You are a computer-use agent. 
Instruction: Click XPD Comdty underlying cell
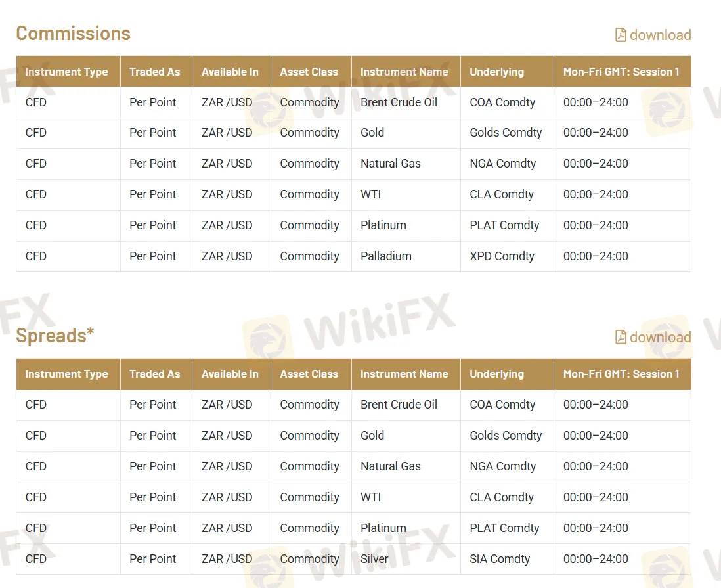click(502, 256)
